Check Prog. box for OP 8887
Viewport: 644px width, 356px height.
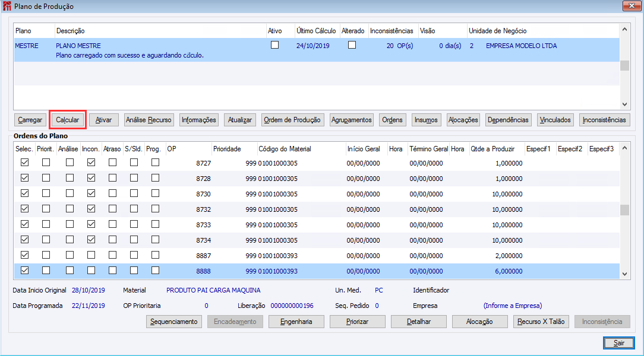(x=155, y=255)
